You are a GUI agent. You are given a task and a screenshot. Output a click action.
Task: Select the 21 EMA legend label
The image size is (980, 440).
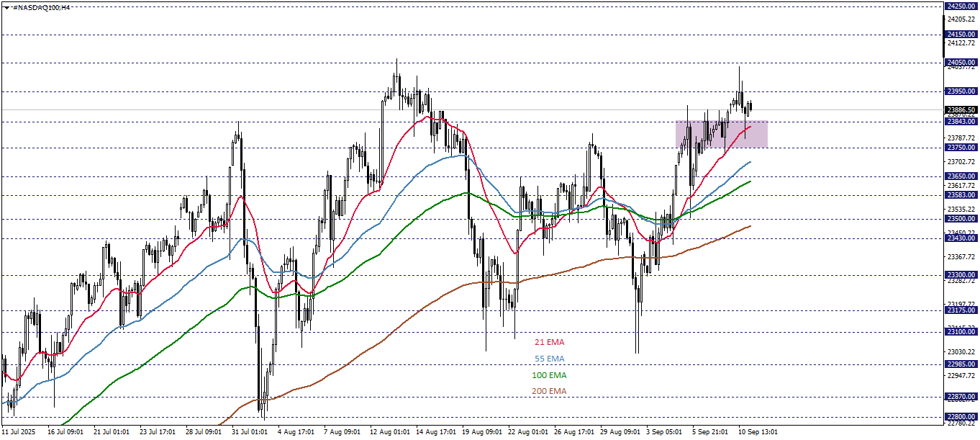pyautogui.click(x=550, y=342)
